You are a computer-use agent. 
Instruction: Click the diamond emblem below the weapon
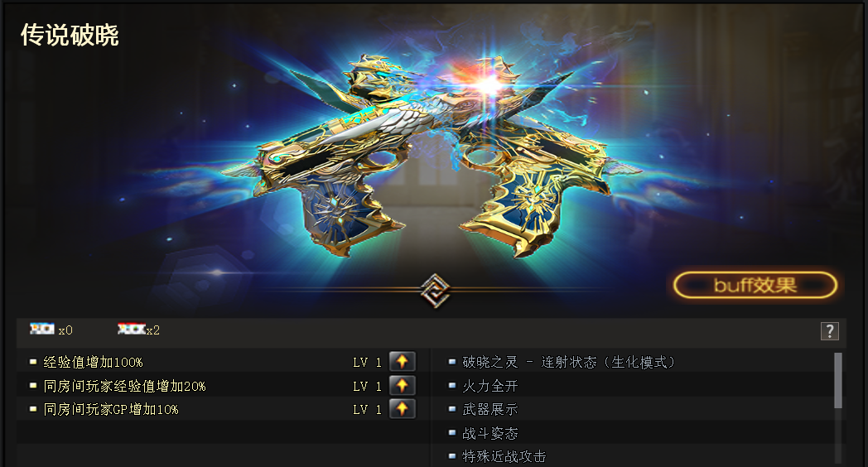tap(435, 290)
